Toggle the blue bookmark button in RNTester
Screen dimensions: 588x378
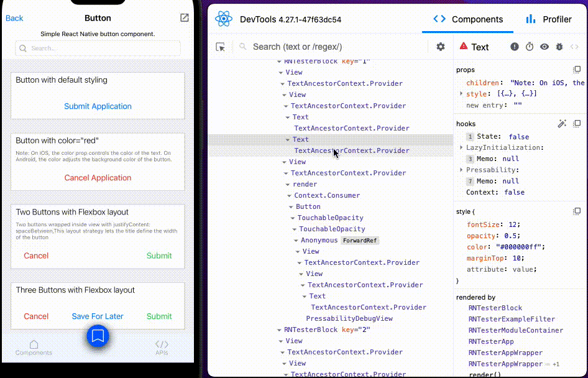[x=98, y=336]
